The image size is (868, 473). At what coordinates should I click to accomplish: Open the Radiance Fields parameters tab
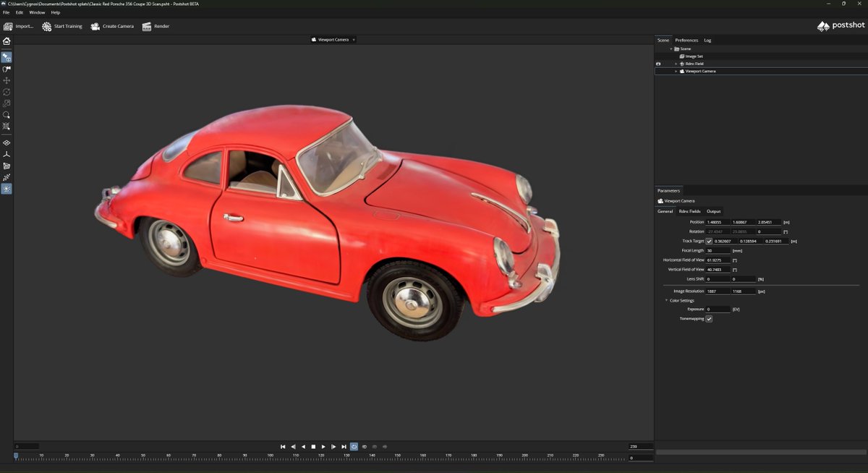689,211
